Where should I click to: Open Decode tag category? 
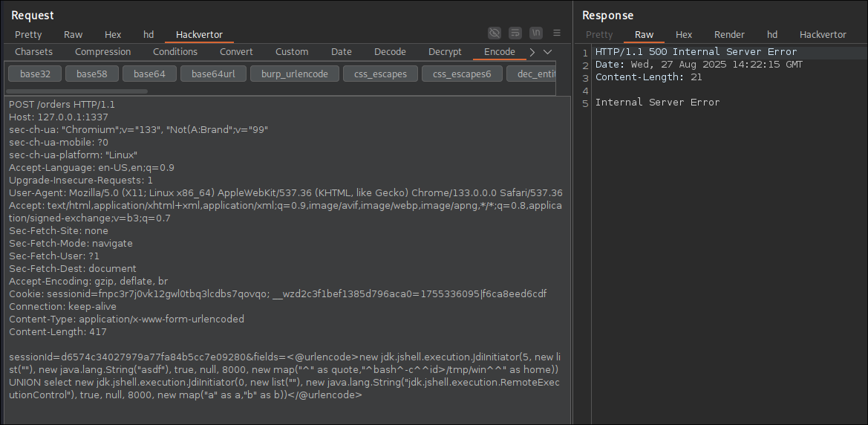(391, 51)
